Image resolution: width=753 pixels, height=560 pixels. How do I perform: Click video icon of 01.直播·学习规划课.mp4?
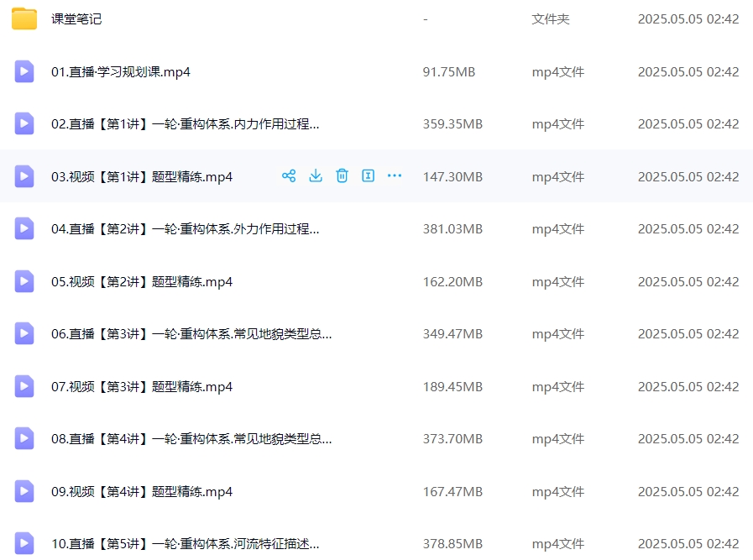click(x=24, y=71)
